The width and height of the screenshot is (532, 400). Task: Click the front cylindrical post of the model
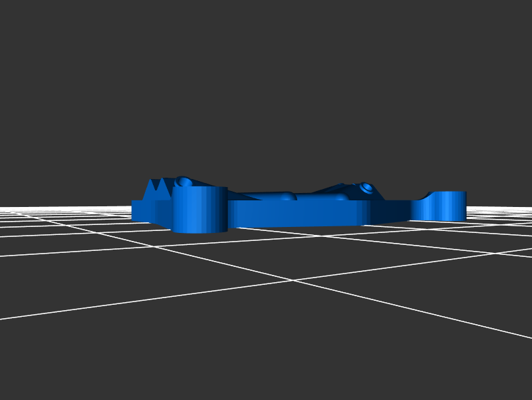click(199, 210)
